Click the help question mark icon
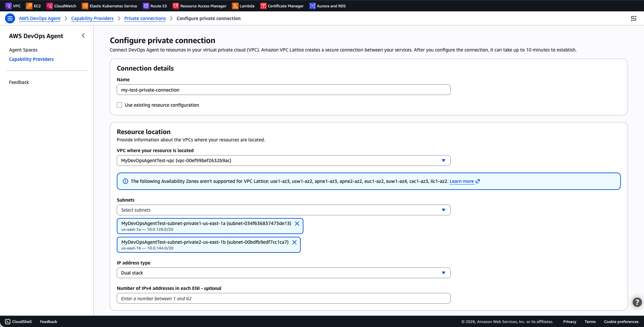Image resolution: width=644 pixels, height=327 pixels. click(x=637, y=302)
